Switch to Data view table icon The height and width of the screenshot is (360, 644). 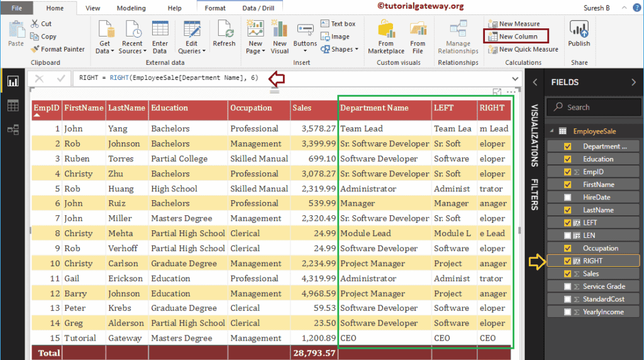[13, 105]
